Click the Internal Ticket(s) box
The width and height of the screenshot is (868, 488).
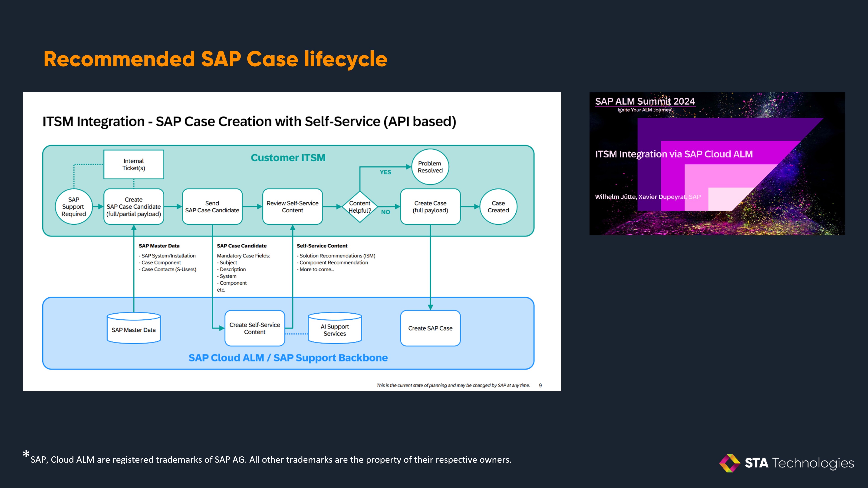point(134,164)
